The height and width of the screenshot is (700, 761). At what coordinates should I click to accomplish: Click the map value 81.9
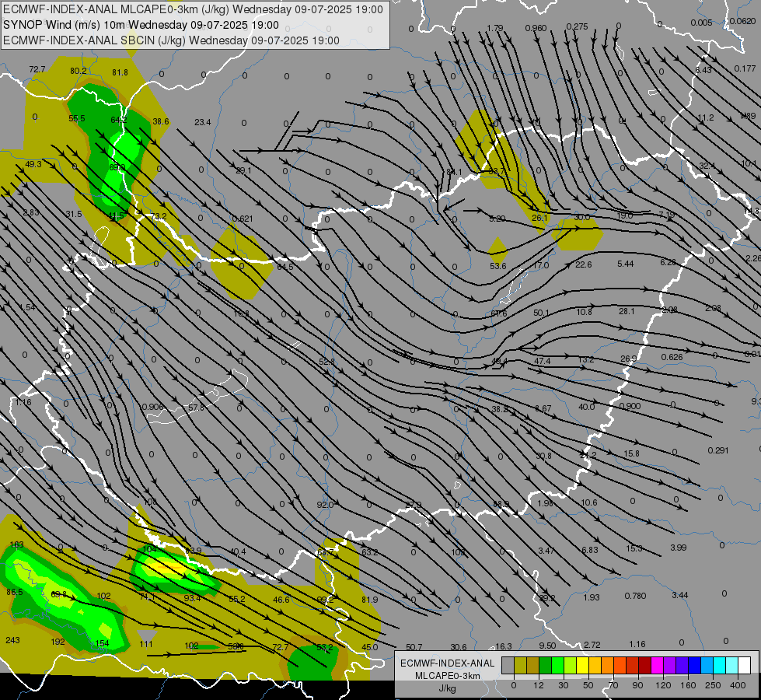tap(369, 600)
